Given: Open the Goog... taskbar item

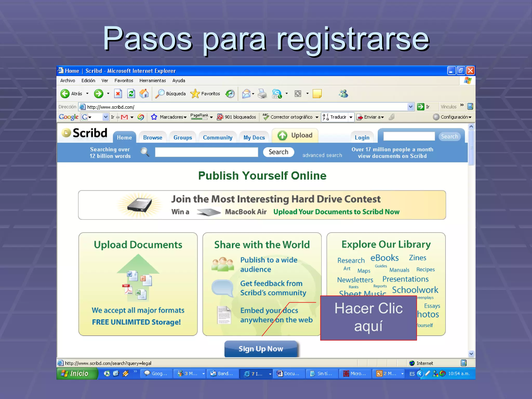Looking at the screenshot, I should [156, 374].
